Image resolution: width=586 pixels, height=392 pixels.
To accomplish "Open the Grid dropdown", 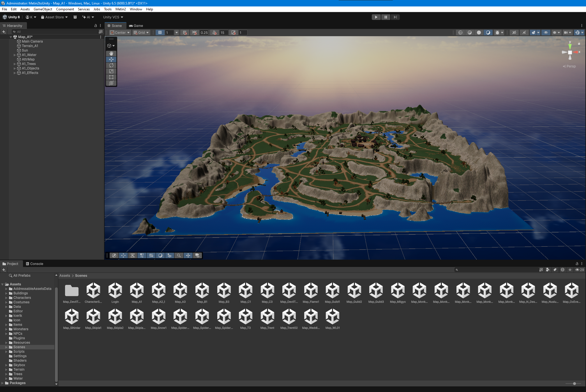I will point(141,33).
